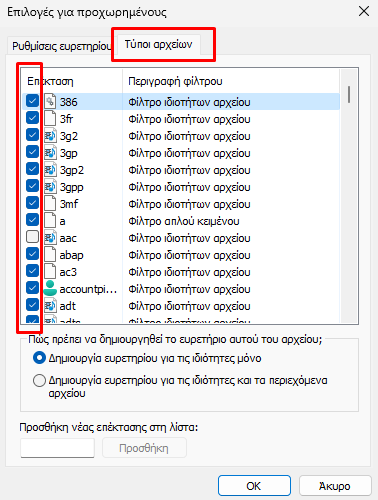The image size is (378, 500).
Task: Uncheck the 3mf extension checkbox
Action: point(32,203)
